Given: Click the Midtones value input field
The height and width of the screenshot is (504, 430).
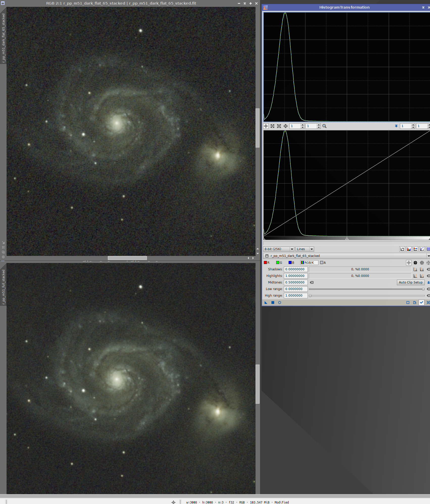Looking at the screenshot, I should (x=296, y=282).
